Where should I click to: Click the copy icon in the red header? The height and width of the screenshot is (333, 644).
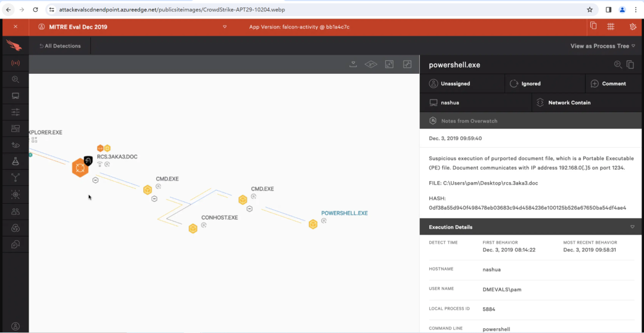click(x=593, y=26)
